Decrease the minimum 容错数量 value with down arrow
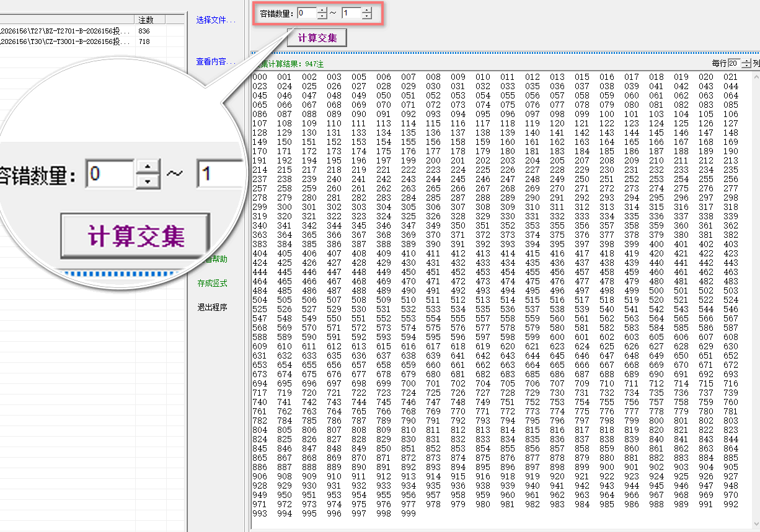The width and height of the screenshot is (760, 532). pos(322,15)
